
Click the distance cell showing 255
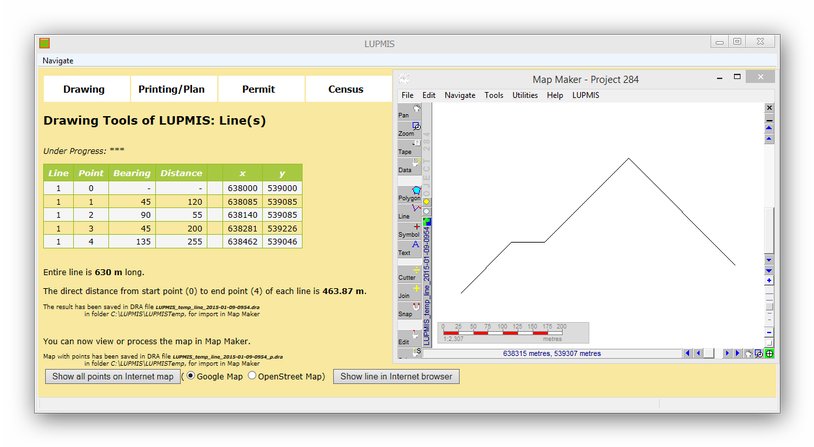coord(181,242)
